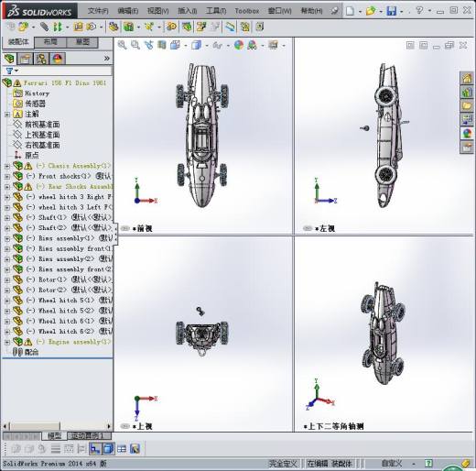Expand the Rotor<1> tree node

click(7, 279)
